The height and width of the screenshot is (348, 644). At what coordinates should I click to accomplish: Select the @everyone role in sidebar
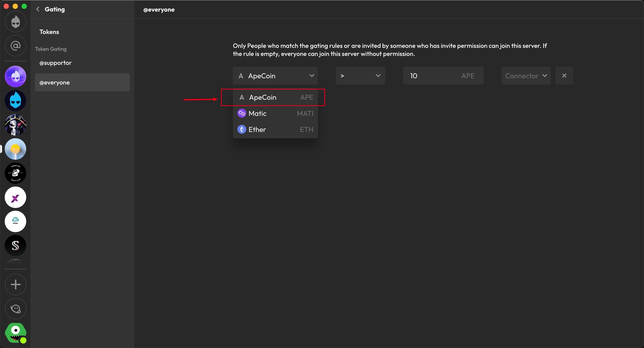coord(82,82)
